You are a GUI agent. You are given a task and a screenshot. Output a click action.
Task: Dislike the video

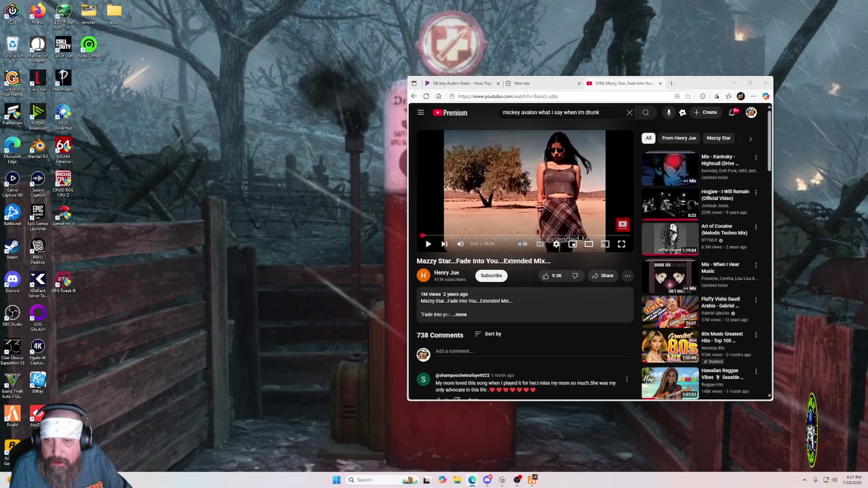[575, 276]
